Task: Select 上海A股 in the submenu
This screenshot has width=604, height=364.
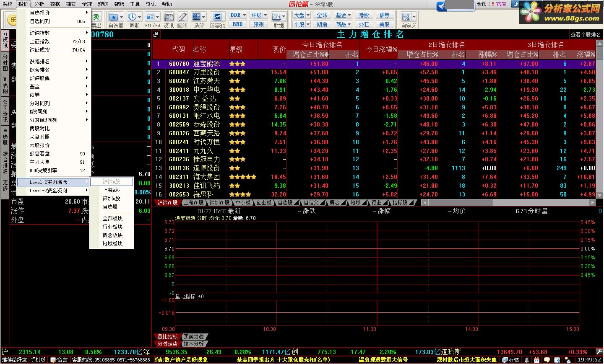Action: pyautogui.click(x=112, y=190)
